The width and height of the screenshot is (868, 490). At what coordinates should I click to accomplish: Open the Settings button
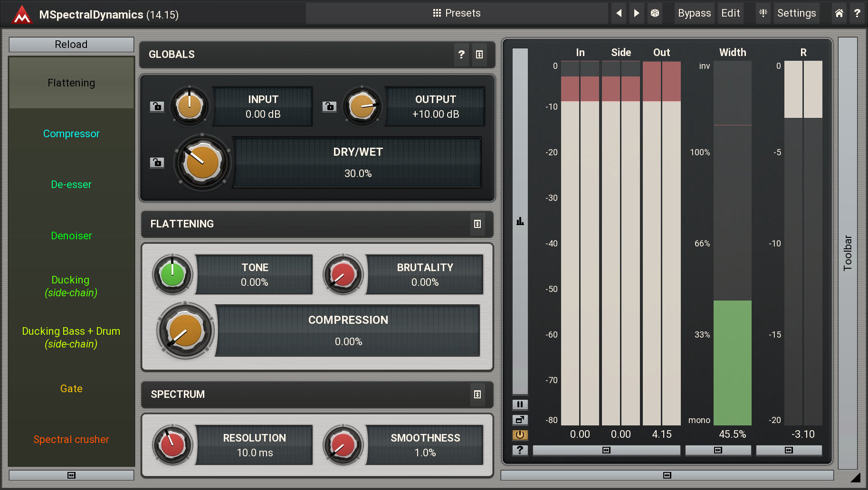coord(796,13)
